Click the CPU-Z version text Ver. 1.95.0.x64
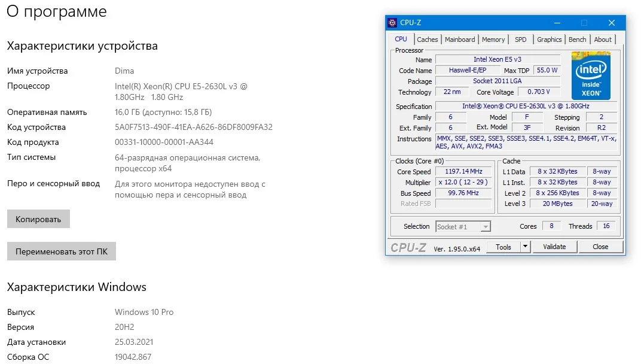Viewport: 644px width, 364px height. (457, 248)
